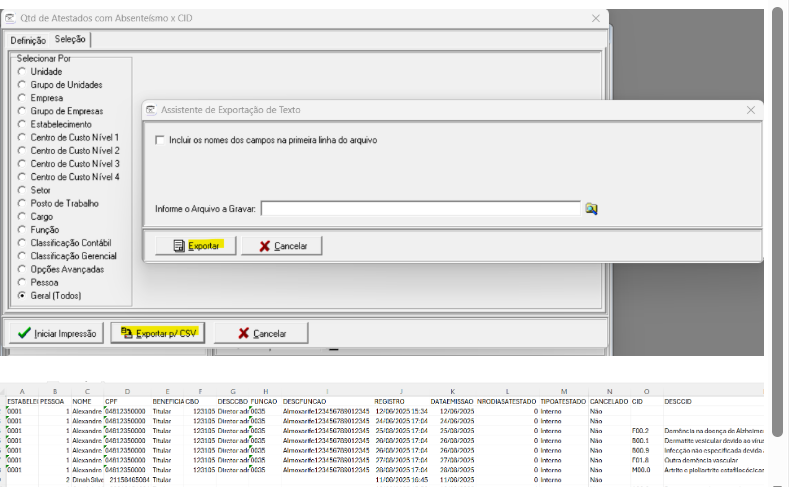Select the Opções Avançadas radio option
The width and height of the screenshot is (790, 502).
(x=22, y=269)
